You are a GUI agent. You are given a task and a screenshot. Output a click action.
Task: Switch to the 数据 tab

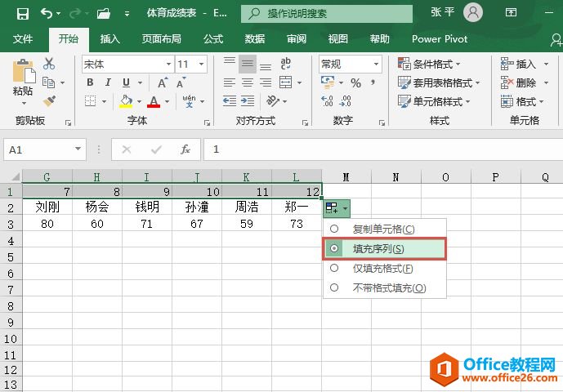255,38
